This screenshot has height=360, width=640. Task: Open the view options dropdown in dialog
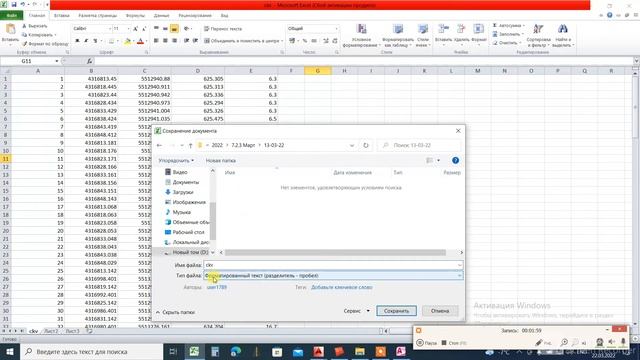click(x=438, y=160)
